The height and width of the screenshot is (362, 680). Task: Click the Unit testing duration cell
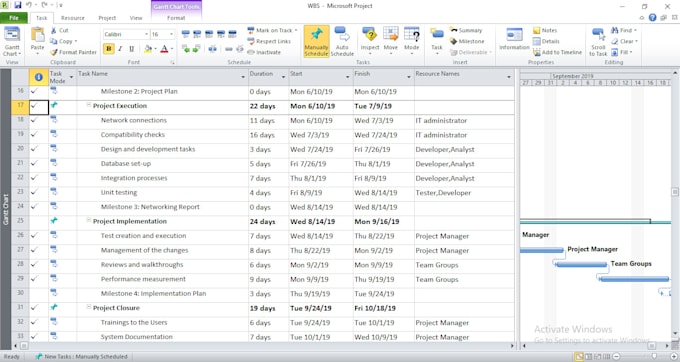[268, 193]
